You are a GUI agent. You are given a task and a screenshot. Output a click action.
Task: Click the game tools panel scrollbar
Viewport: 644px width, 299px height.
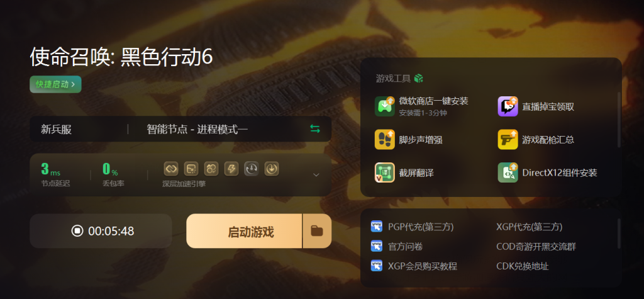pyautogui.click(x=619, y=120)
